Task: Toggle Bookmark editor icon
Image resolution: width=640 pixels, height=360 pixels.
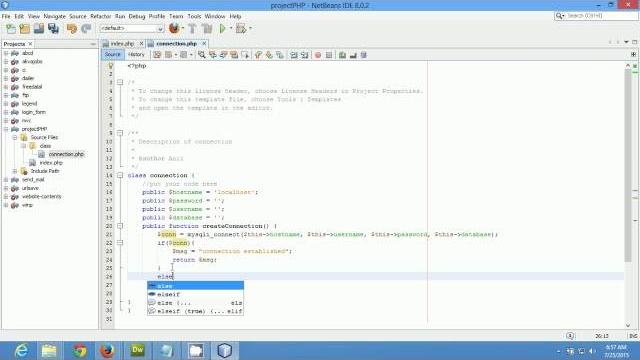Action: tap(280, 55)
